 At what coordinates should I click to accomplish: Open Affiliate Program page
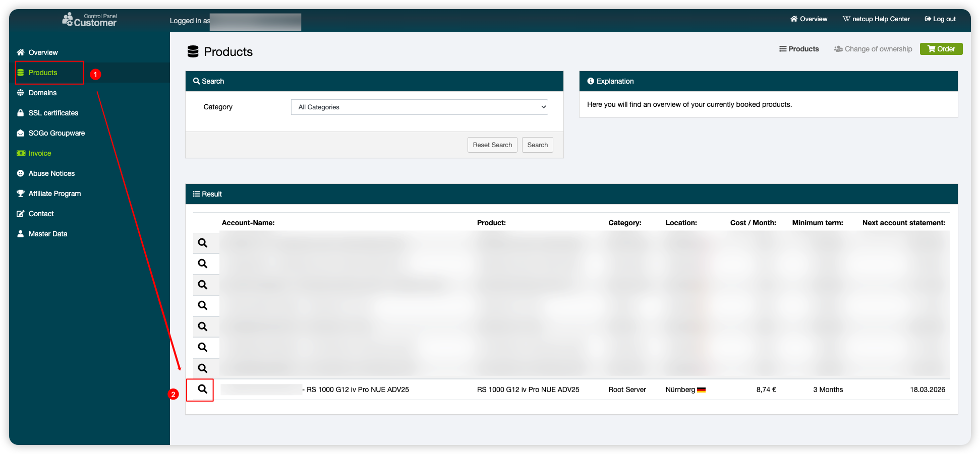point(54,193)
